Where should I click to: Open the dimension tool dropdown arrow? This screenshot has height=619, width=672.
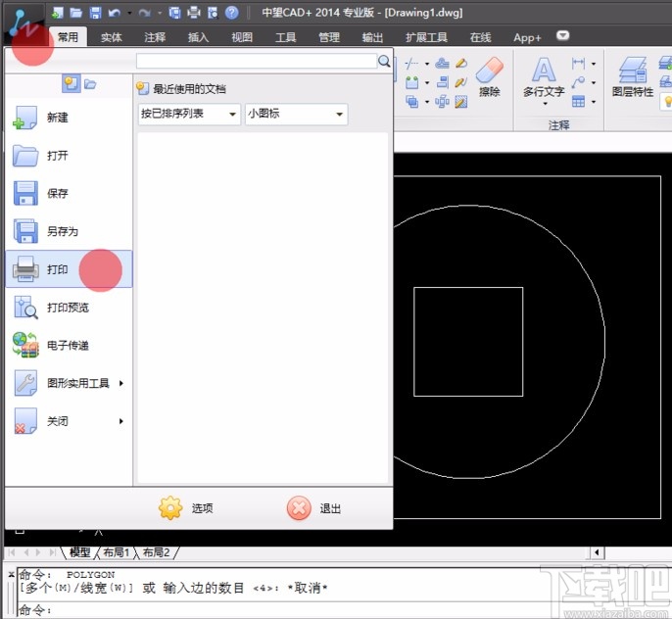[594, 64]
